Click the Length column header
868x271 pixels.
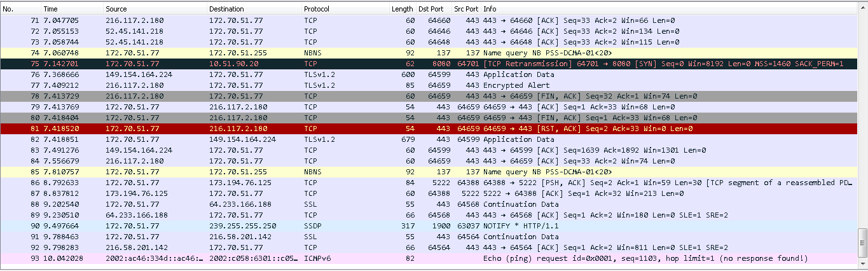[402, 9]
